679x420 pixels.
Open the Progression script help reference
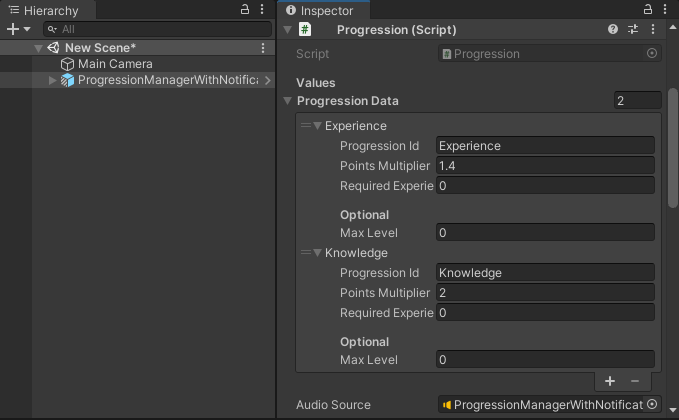613,29
